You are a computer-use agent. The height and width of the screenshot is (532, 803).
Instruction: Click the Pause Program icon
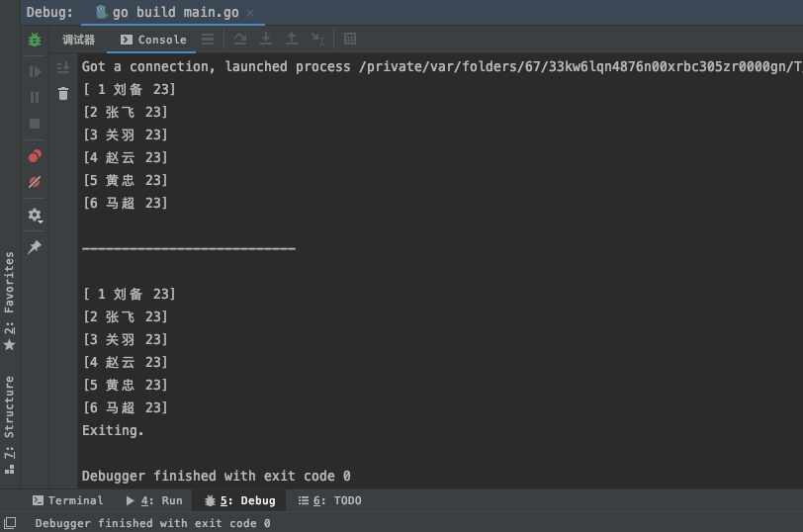pyautogui.click(x=35, y=98)
